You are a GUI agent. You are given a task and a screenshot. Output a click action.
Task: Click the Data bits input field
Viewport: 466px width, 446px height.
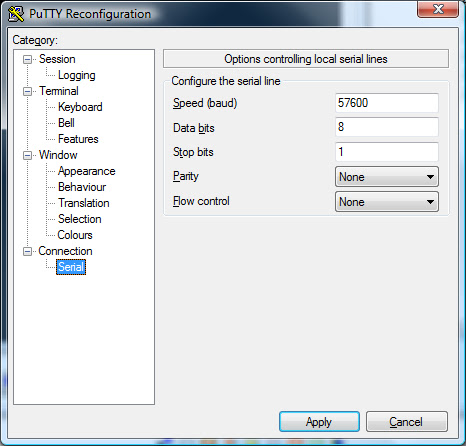(387, 127)
